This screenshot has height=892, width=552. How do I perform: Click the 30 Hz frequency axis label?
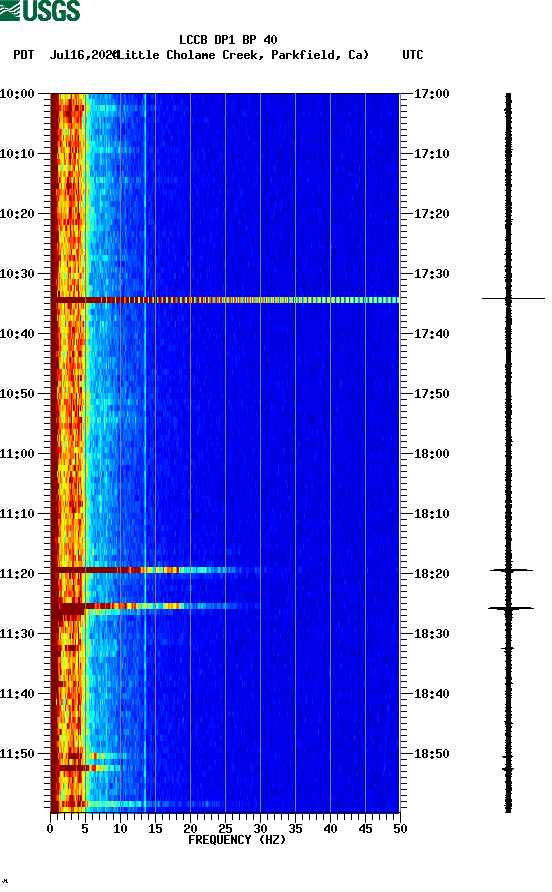tap(260, 829)
